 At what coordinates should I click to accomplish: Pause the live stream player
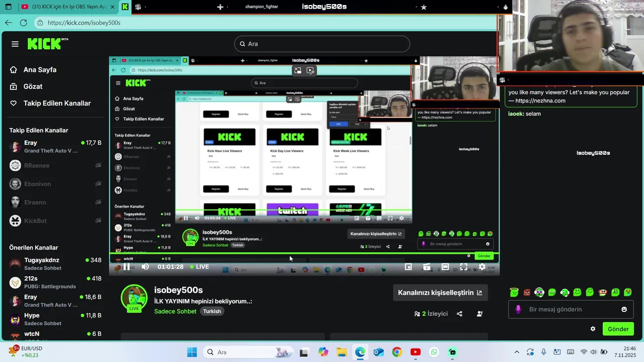coord(127,266)
